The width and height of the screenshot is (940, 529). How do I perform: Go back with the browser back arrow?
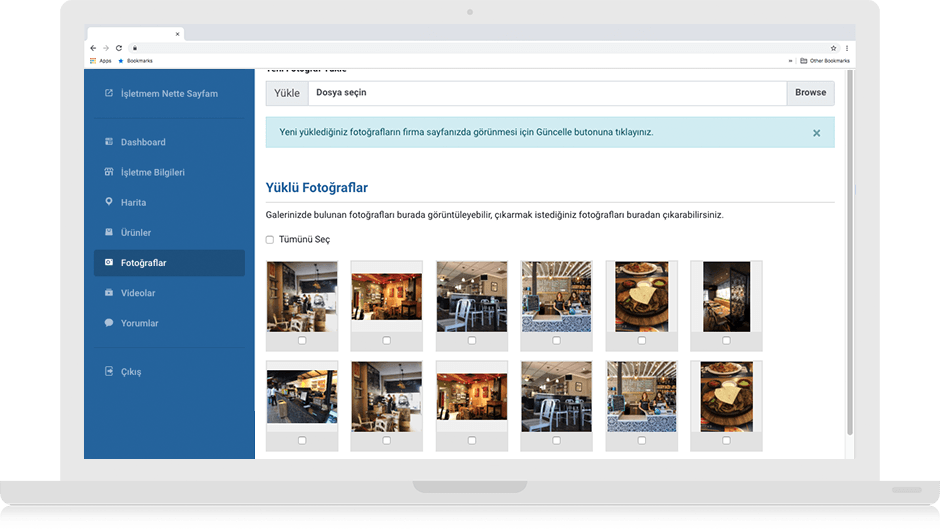[x=93, y=48]
